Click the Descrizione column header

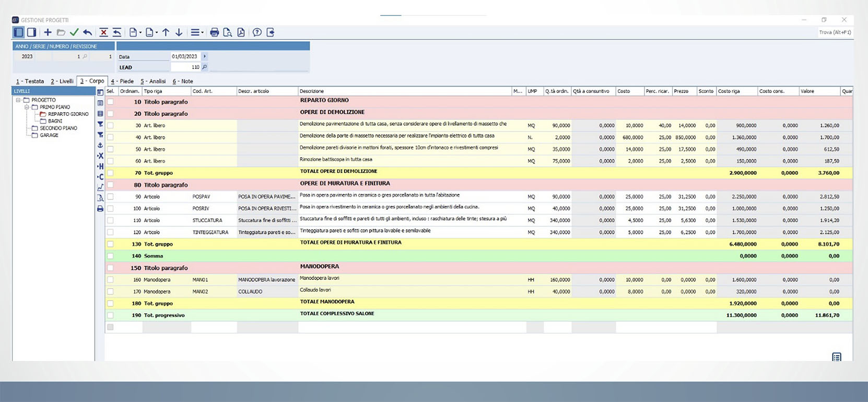click(x=405, y=91)
